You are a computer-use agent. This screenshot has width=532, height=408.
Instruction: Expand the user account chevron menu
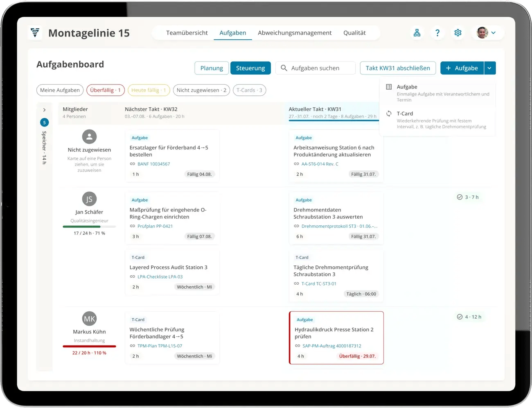tap(494, 33)
